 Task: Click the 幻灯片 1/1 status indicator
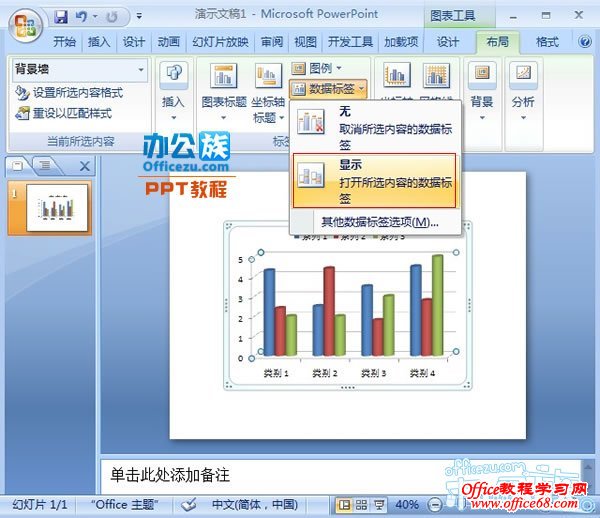tap(40, 505)
